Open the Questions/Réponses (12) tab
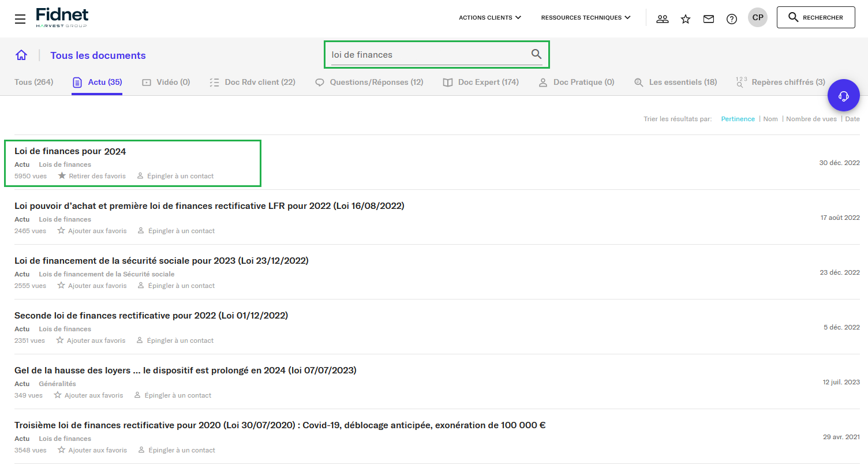Screen dimensions: 868x464 369,83
